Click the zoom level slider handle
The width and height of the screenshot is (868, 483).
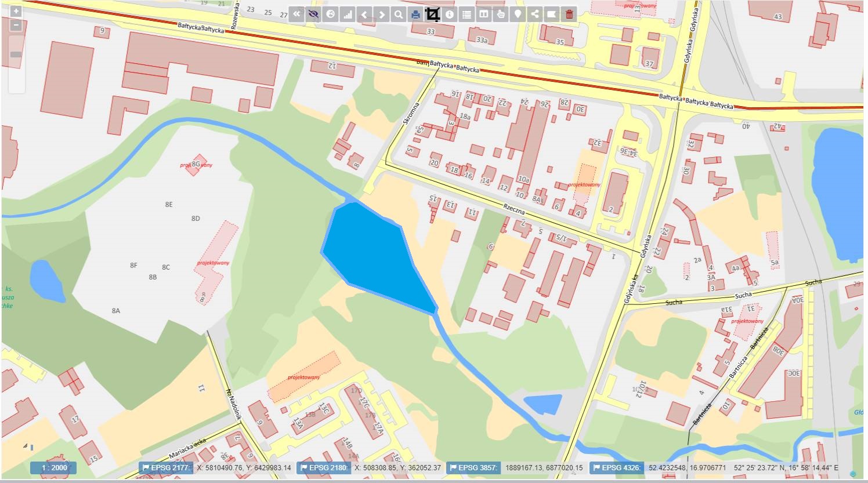(16, 55)
